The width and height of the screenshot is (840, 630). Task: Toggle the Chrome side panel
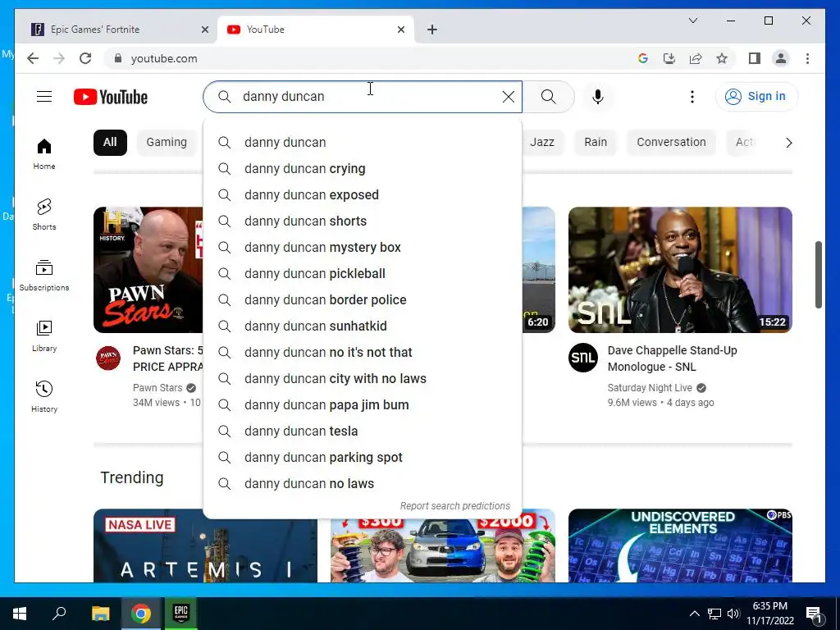coord(755,58)
